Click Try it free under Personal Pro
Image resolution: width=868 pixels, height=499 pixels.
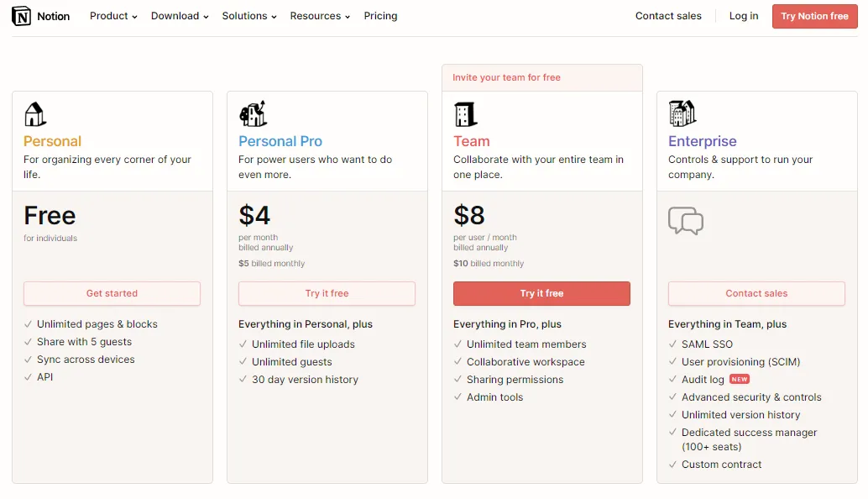[327, 293]
